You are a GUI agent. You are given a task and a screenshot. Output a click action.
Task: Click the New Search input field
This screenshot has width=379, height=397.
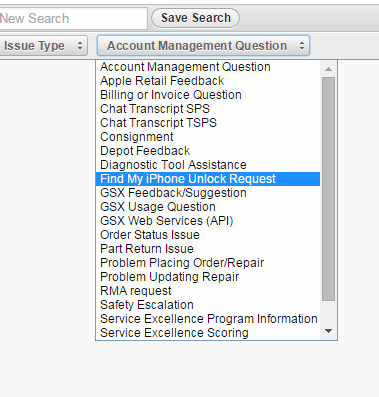click(x=73, y=18)
